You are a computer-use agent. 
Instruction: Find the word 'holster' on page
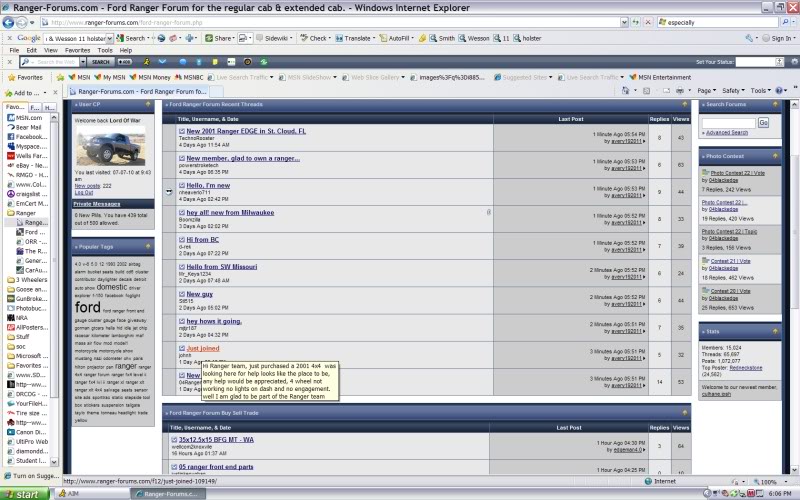(x=528, y=38)
